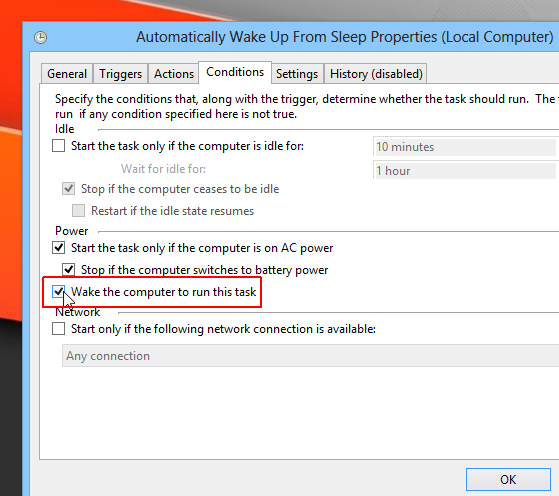Select the Actions tab

(x=174, y=74)
